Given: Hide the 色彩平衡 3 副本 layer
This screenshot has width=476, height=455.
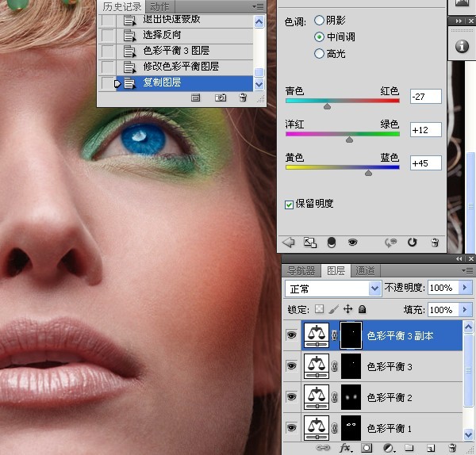Looking at the screenshot, I should [x=291, y=335].
